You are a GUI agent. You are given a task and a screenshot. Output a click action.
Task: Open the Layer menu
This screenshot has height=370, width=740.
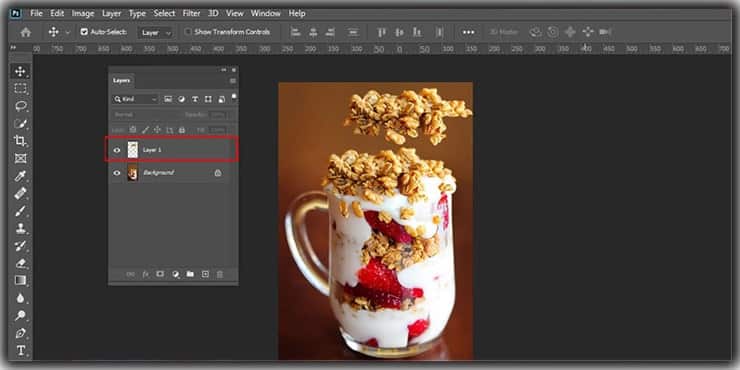111,13
